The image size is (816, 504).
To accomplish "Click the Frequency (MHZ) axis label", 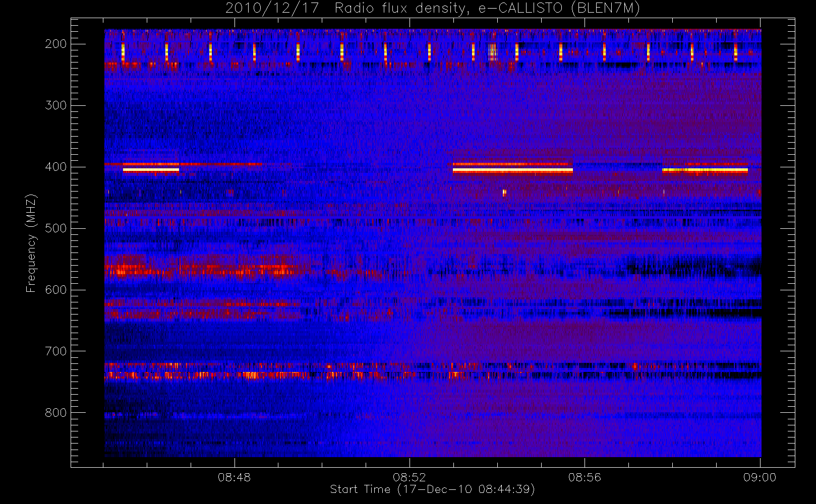I will coord(31,243).
